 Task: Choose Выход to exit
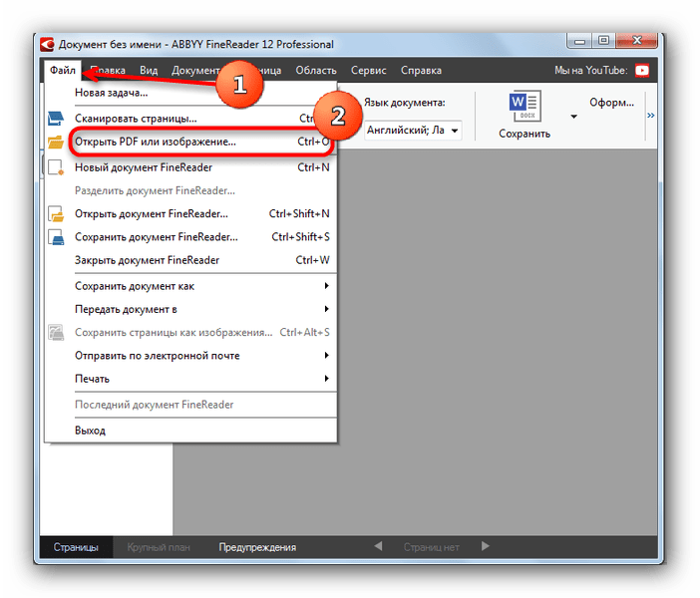click(190, 431)
